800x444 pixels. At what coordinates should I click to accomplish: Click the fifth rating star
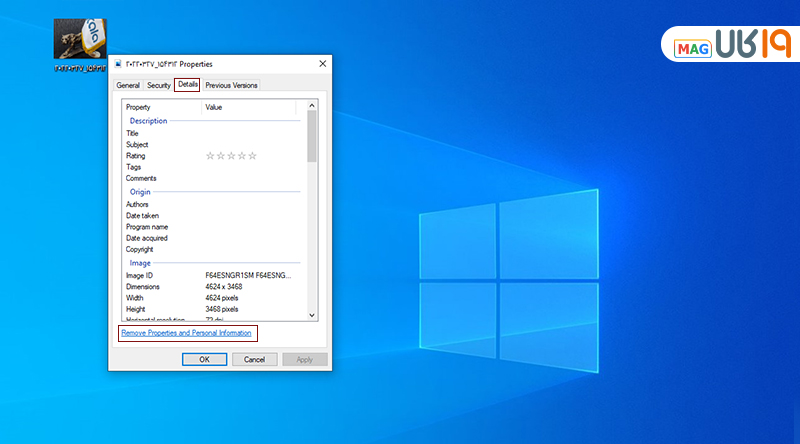pyautogui.click(x=252, y=156)
